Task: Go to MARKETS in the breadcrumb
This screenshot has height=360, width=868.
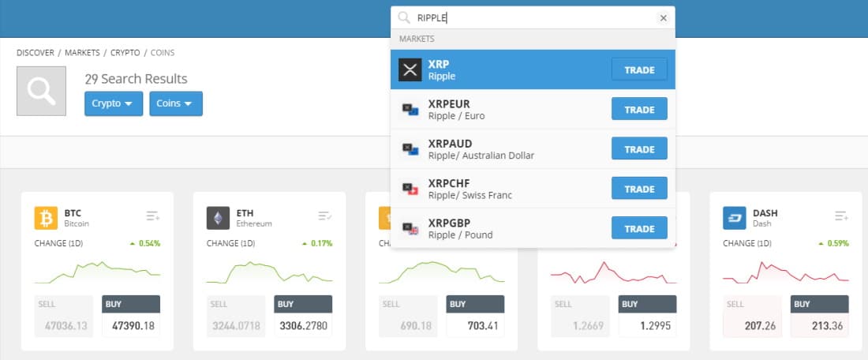Action: tap(83, 53)
